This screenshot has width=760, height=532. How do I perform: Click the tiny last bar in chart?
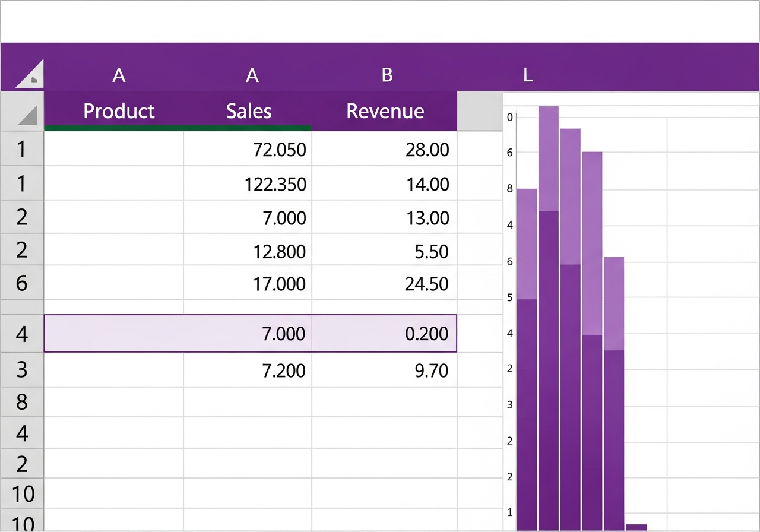pyautogui.click(x=636, y=527)
